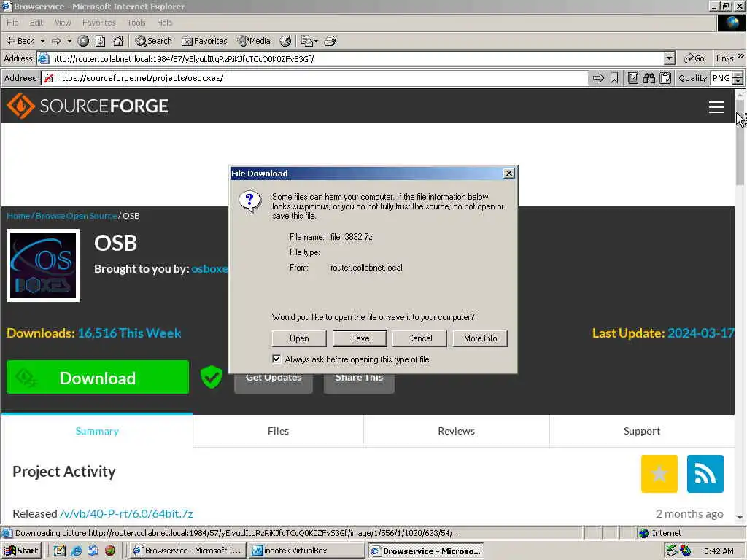Viewport: 747px width, 560px height.
Task: Open the Help menu
Action: pos(164,23)
